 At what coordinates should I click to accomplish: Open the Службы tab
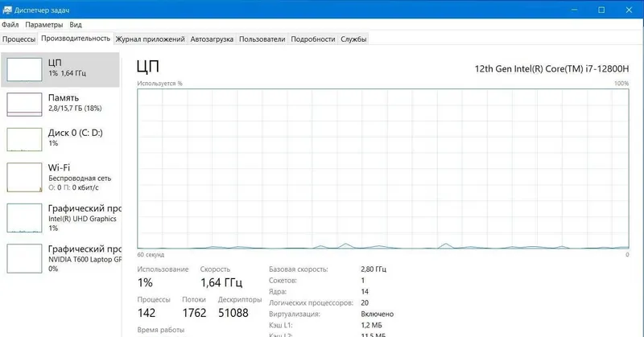click(x=353, y=39)
